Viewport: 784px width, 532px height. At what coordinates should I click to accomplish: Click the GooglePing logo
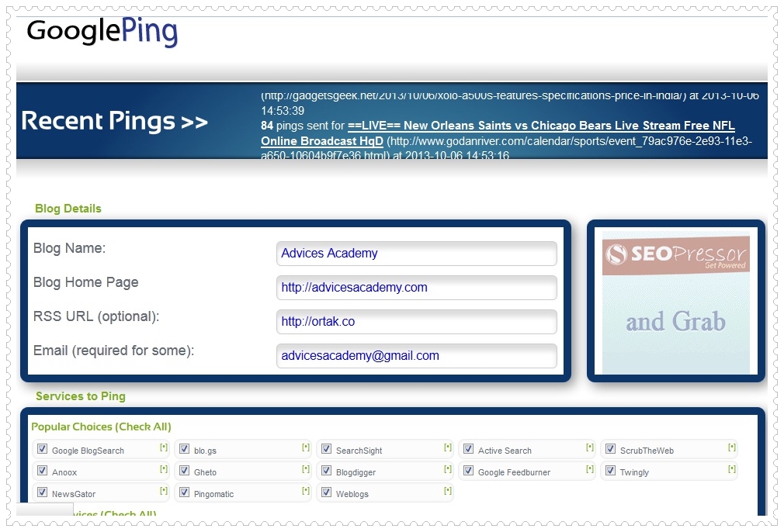(101, 32)
